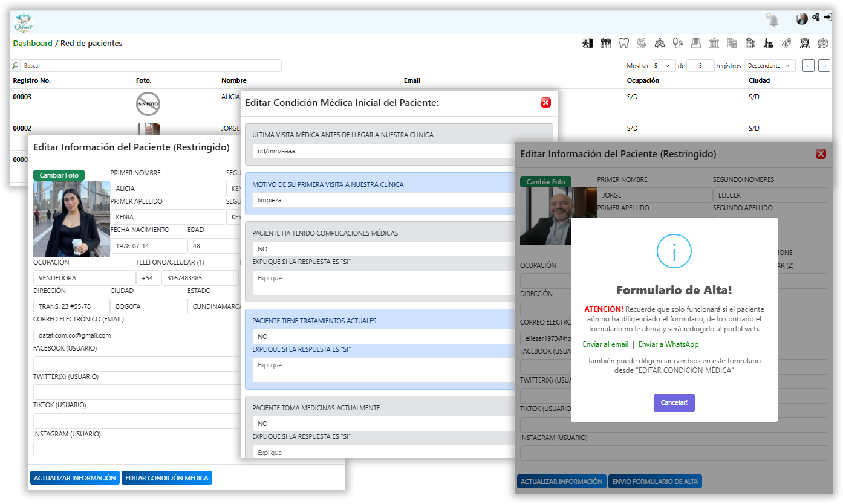Viewport: 843px width, 504px height.
Task: Expand the Mostrar records count dropdown
Action: coord(663,66)
